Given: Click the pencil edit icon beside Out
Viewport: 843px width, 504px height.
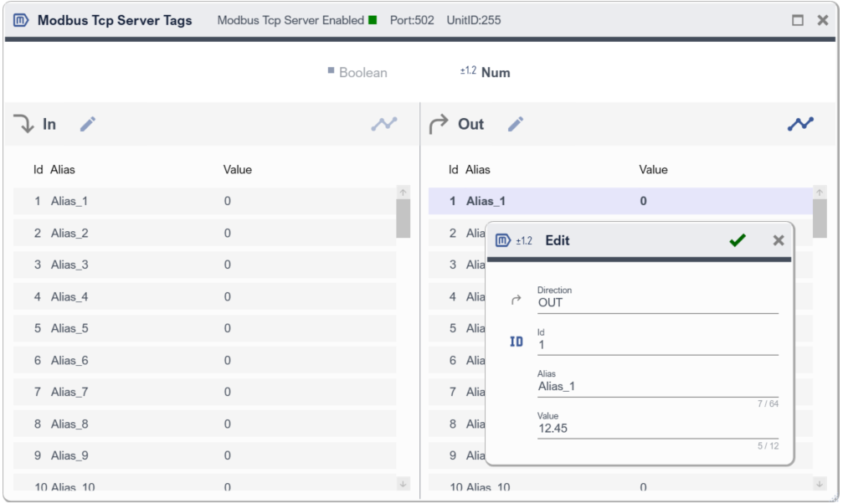Looking at the screenshot, I should coord(516,125).
